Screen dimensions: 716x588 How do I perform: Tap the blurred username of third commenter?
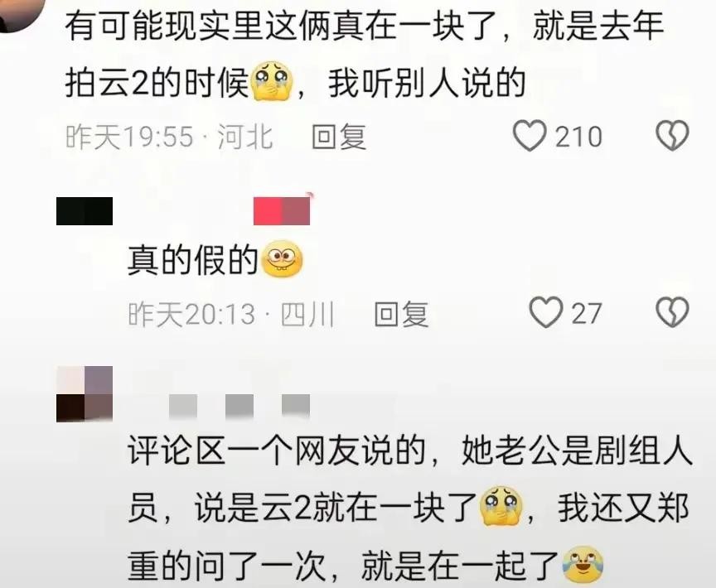point(239,406)
